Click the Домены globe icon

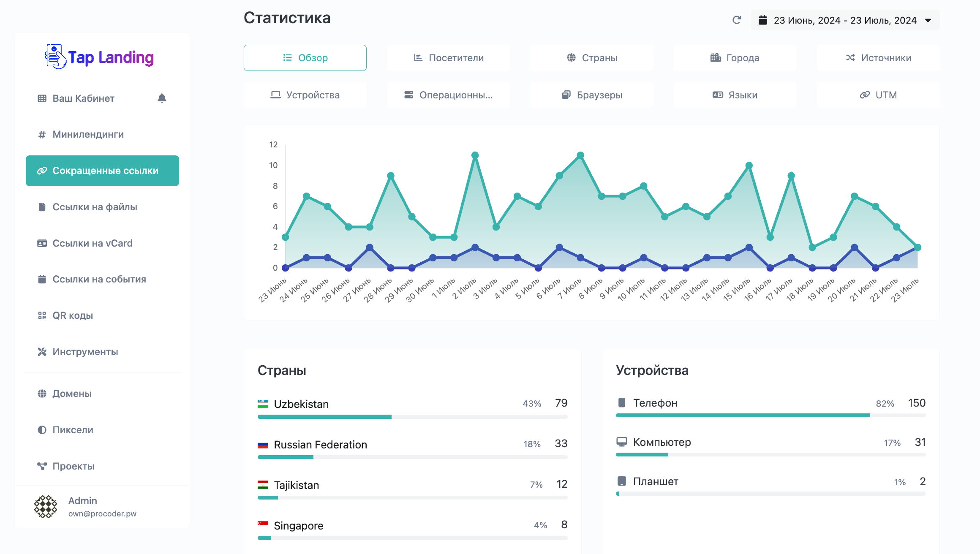(42, 394)
